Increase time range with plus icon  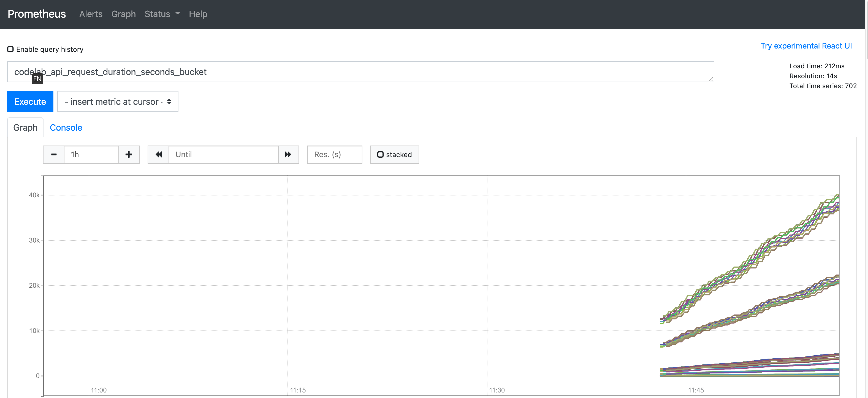pos(129,154)
